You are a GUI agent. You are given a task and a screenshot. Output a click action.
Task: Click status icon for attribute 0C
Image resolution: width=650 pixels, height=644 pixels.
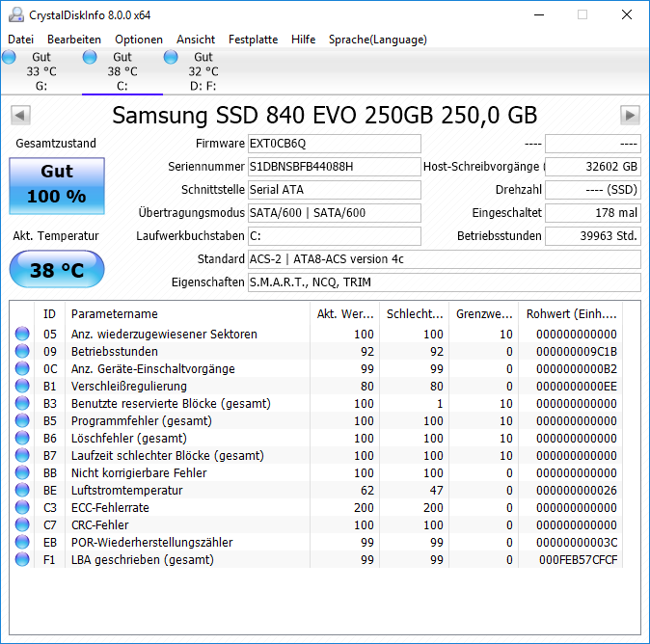[22, 368]
